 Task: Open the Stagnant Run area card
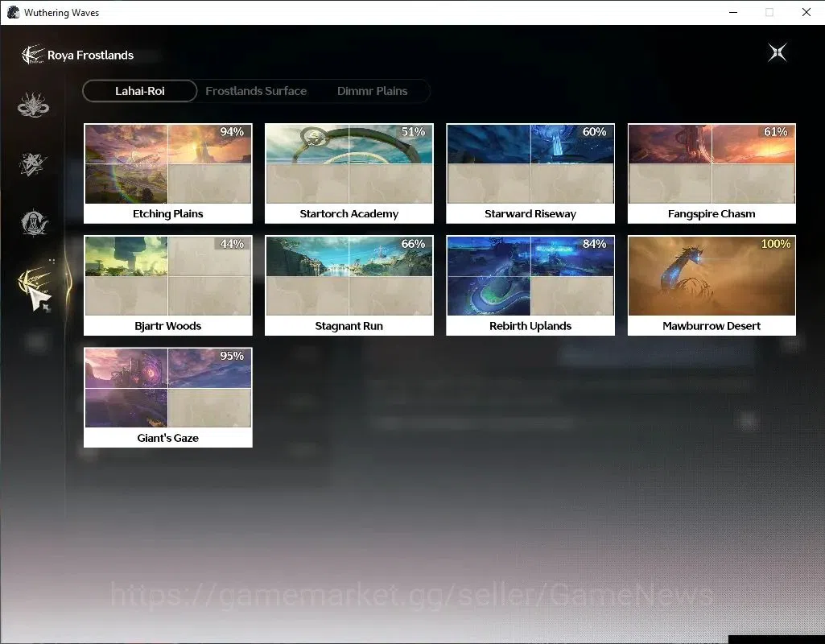point(349,286)
